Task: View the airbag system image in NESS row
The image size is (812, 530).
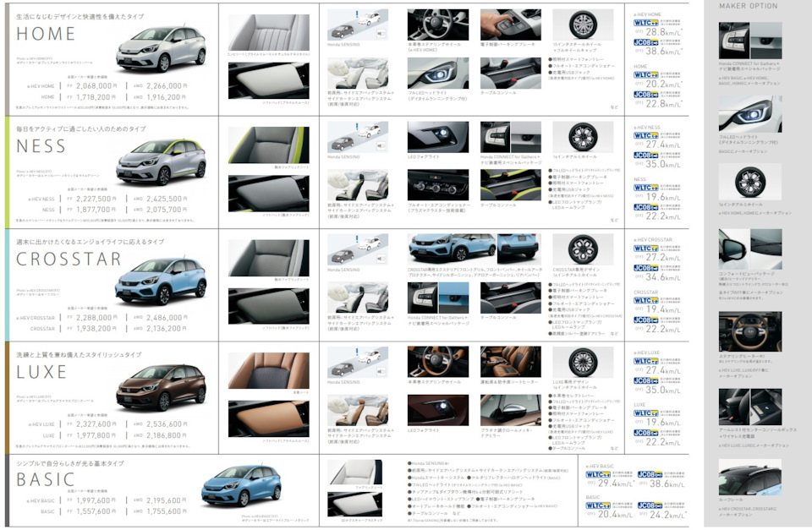Action: pos(357,185)
